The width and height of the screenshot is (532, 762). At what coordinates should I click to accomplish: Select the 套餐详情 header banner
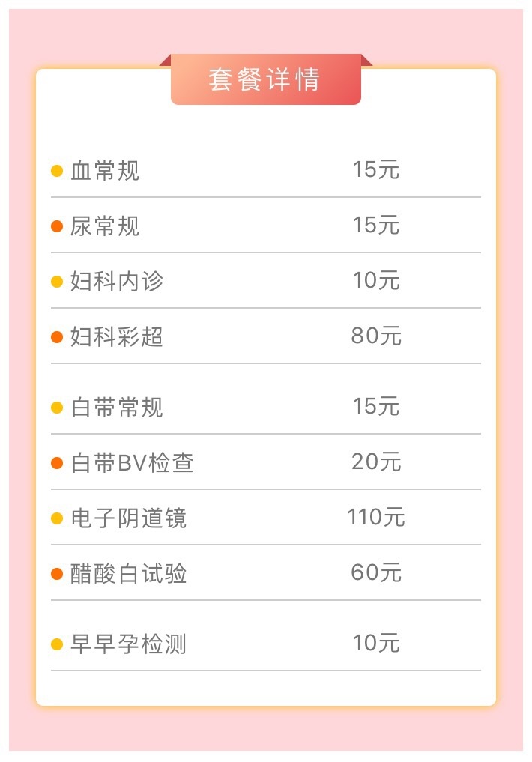[x=266, y=79]
